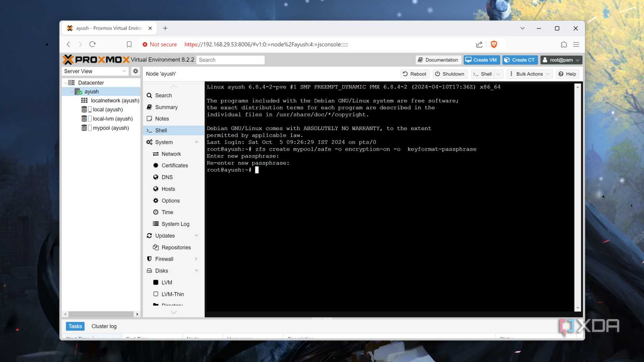Click the Create VM button
Screen dimensions: 644x362
(x=481, y=60)
